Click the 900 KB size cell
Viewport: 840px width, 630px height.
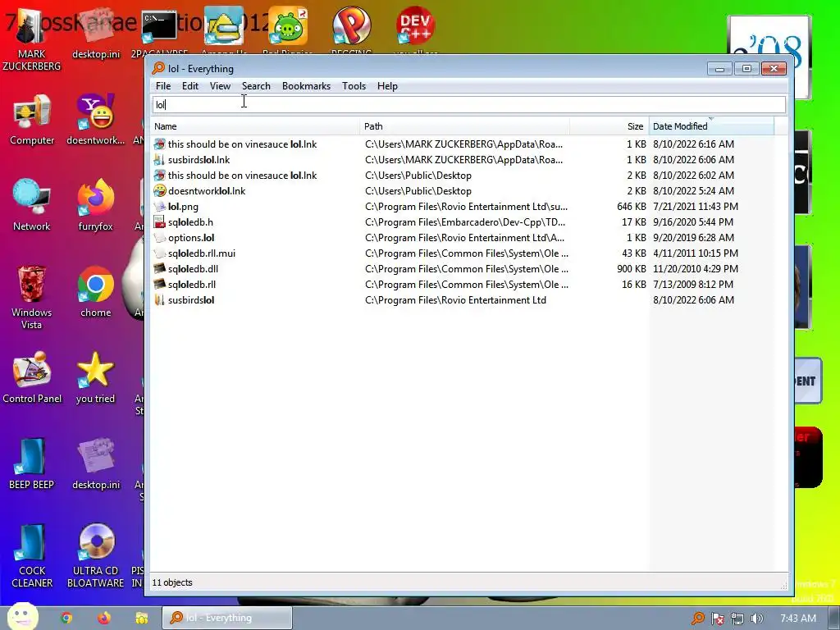click(631, 269)
